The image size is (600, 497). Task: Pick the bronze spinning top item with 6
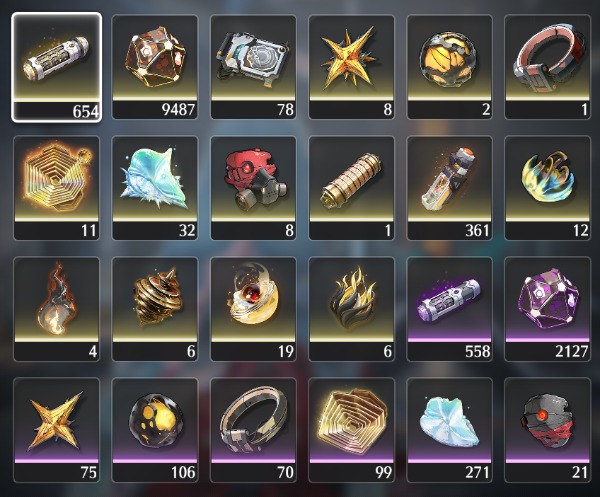click(x=155, y=309)
